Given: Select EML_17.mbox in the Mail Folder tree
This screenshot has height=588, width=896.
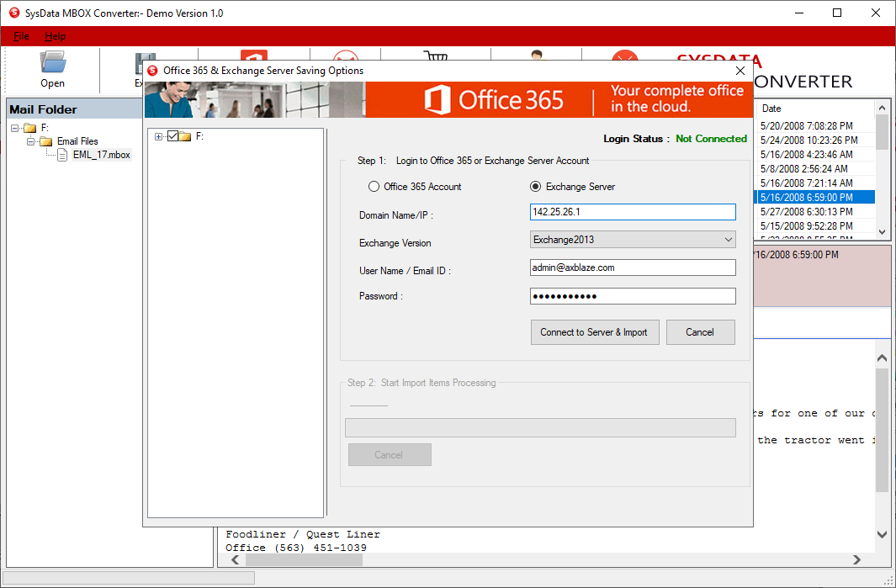Looking at the screenshot, I should (x=101, y=155).
